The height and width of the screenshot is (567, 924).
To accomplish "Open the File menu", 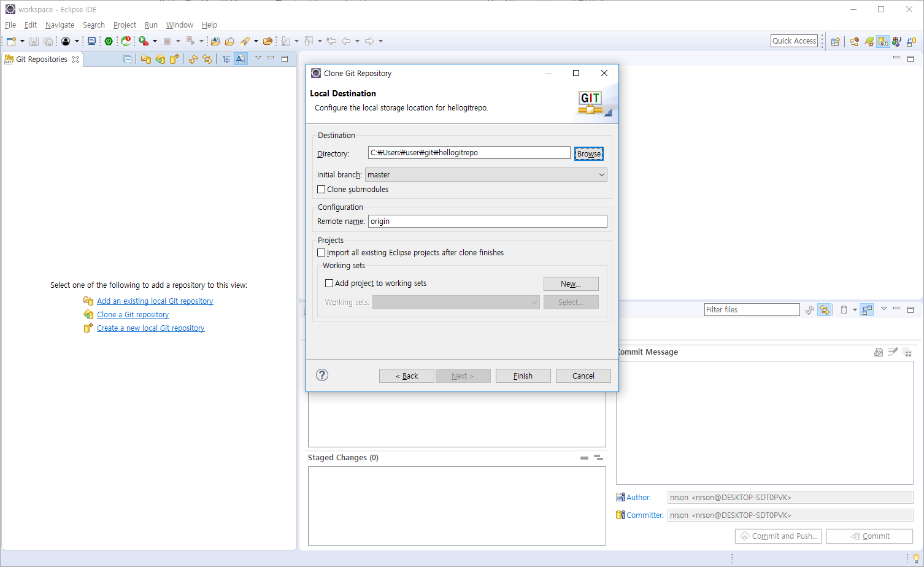I will coord(10,25).
